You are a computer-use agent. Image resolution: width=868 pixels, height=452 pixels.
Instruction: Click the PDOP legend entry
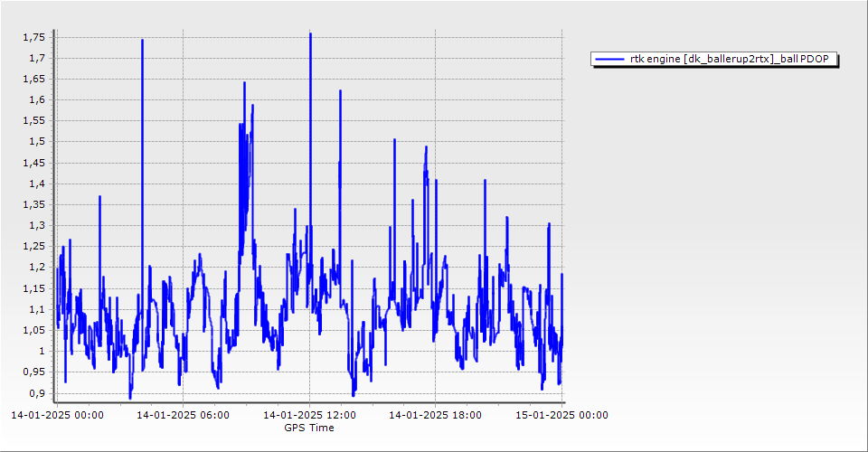pos(714,59)
